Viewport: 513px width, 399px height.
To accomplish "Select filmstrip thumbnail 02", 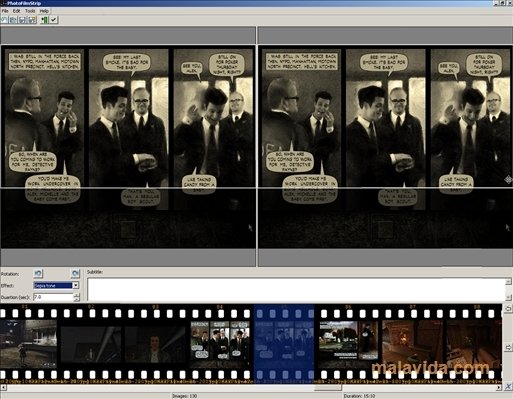I will coord(91,344).
